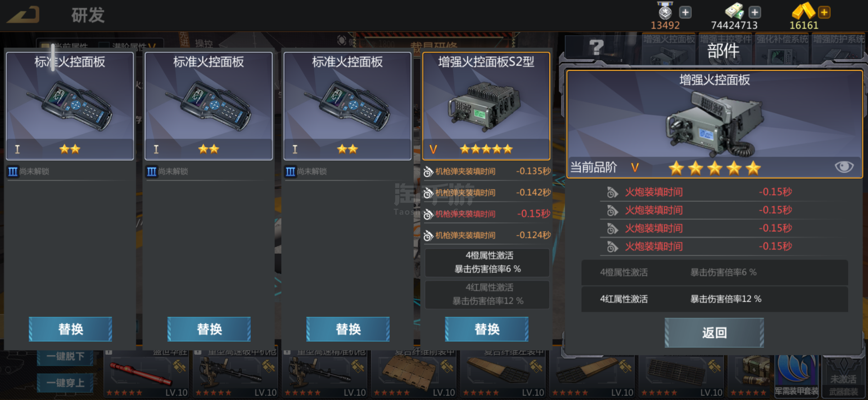This screenshot has width=868, height=400.
Task: Click the back arrow icon next to 研发
Action: [x=24, y=15]
